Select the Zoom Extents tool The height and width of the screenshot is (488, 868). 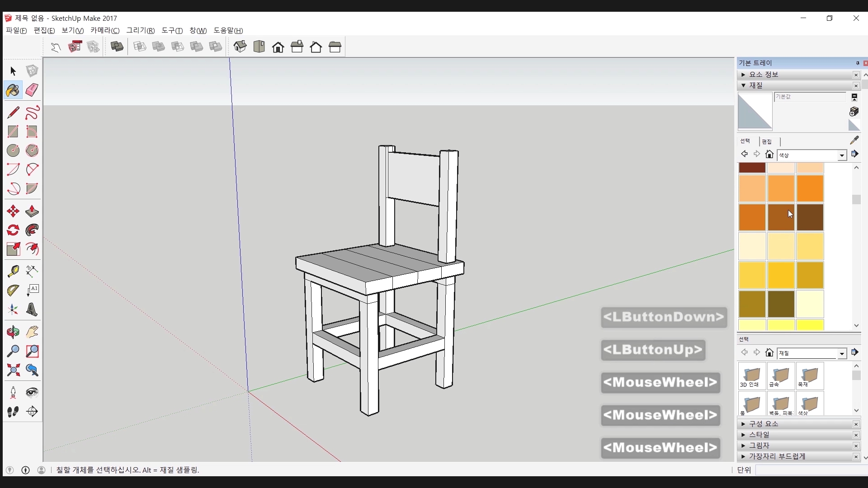[x=13, y=370]
